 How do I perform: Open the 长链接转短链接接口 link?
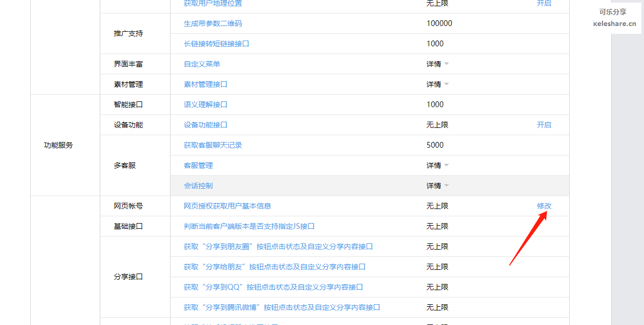216,44
